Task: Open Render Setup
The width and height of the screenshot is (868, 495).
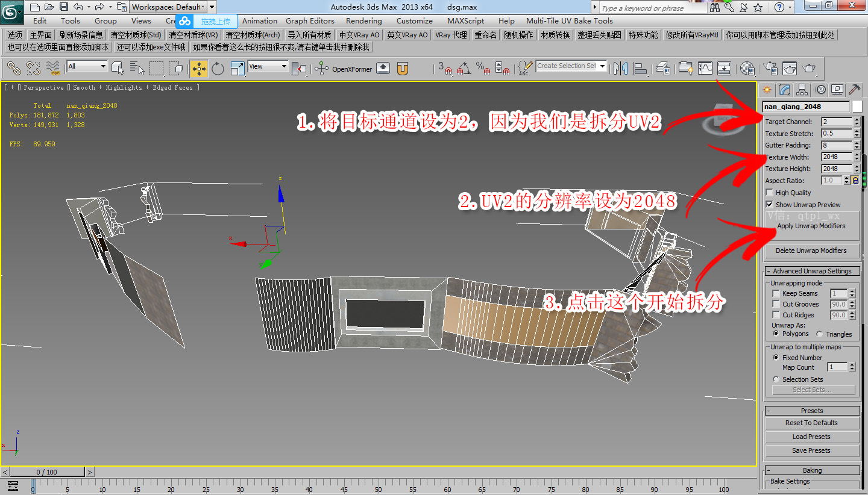Action: 770,68
